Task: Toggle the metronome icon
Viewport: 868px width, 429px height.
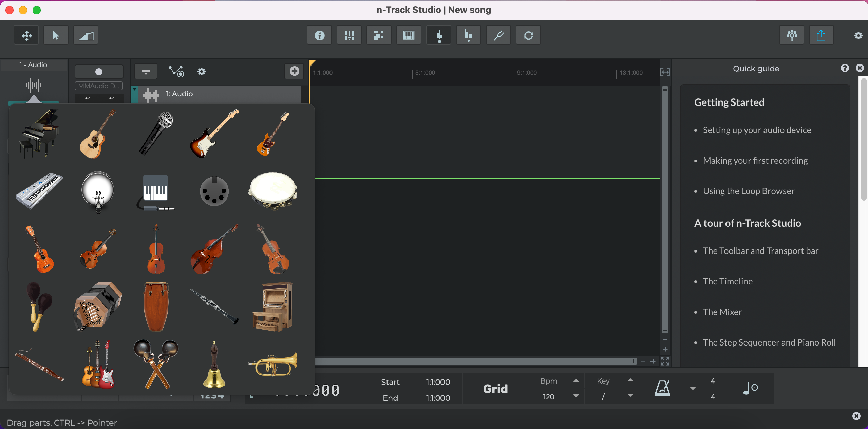Action: coord(662,388)
